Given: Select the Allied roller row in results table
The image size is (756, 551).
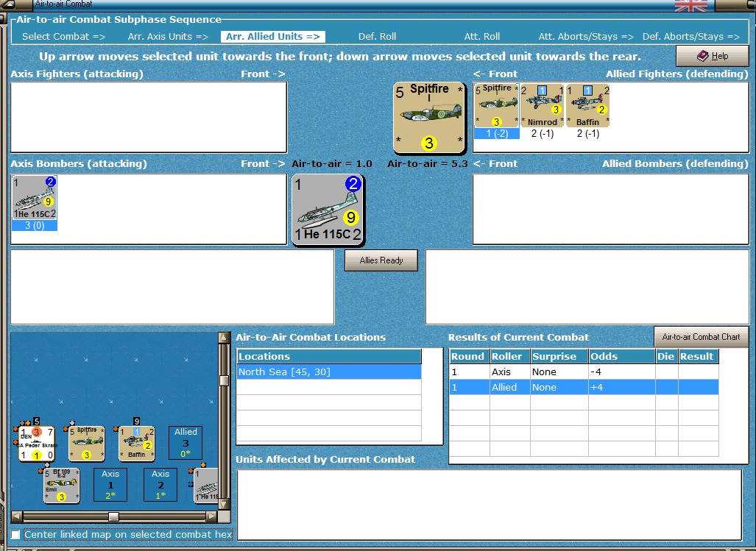Looking at the screenshot, I should (x=584, y=387).
